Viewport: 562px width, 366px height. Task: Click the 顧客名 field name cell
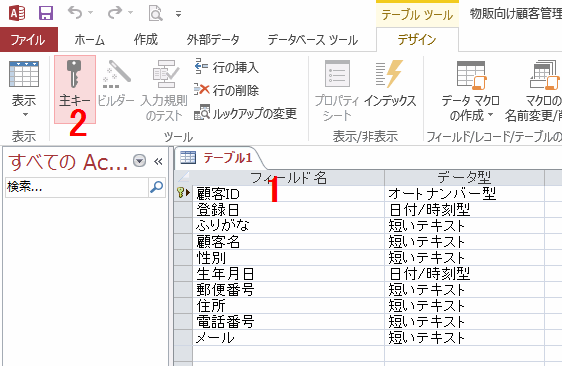click(x=289, y=242)
